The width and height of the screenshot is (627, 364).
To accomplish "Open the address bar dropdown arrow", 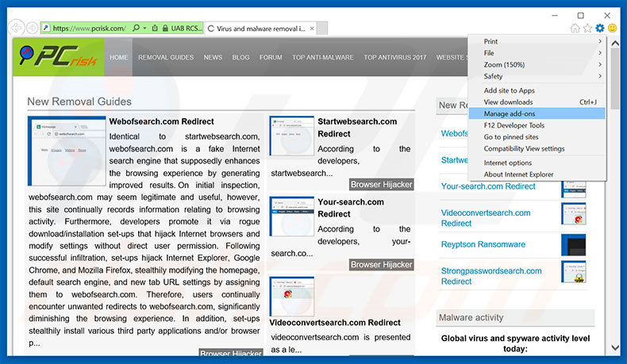I will point(144,28).
